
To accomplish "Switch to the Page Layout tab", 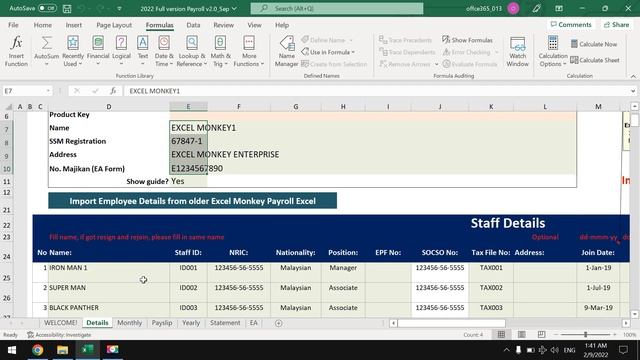I will point(114,25).
